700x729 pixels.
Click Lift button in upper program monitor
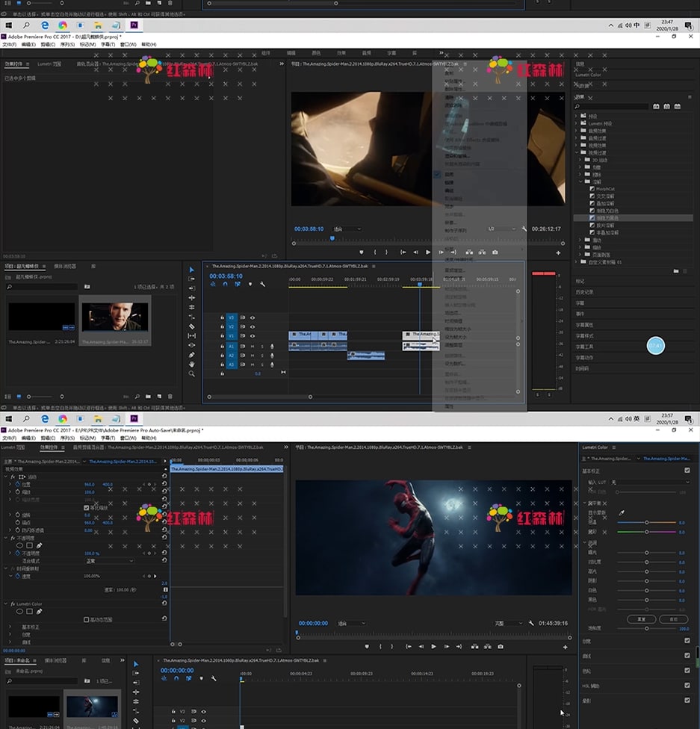469,252
